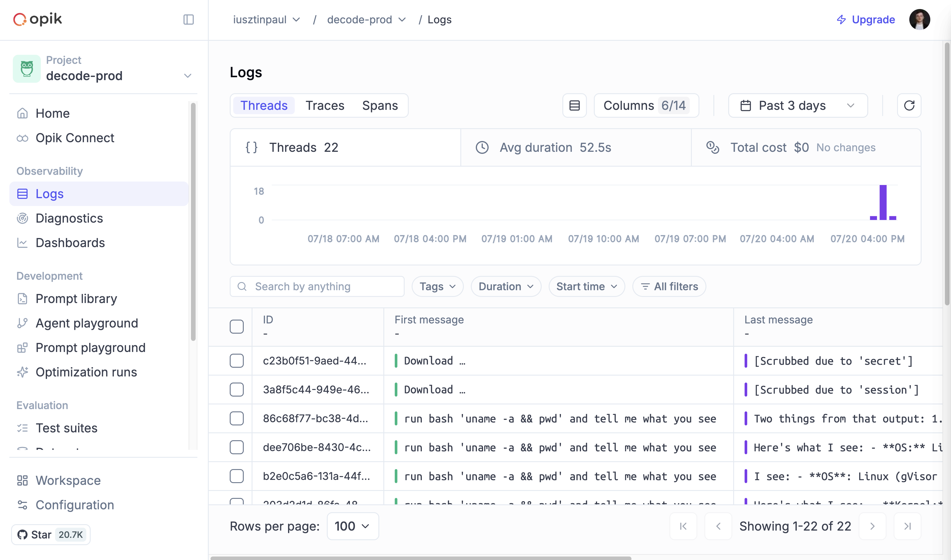Viewport: 951px width, 560px height.
Task: Open the Duration filter dropdown
Action: point(506,286)
